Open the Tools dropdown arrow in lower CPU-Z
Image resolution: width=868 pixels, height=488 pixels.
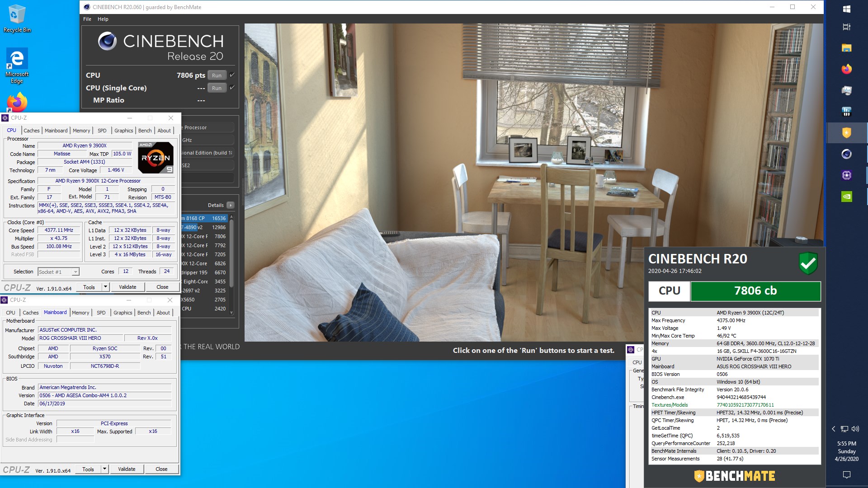104,469
